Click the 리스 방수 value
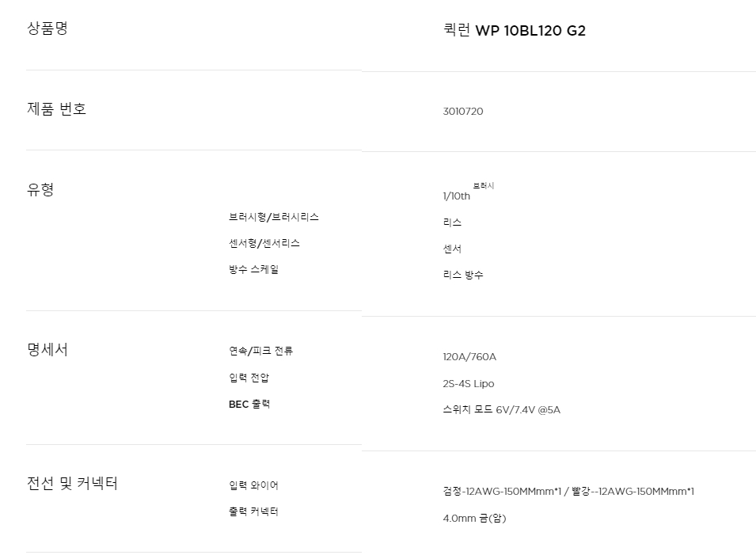756x555 pixels. click(463, 276)
